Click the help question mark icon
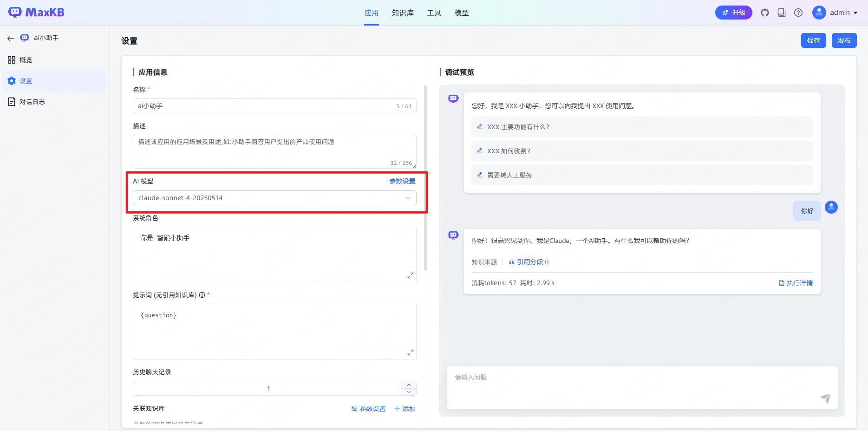This screenshot has height=431, width=868. 798,13
